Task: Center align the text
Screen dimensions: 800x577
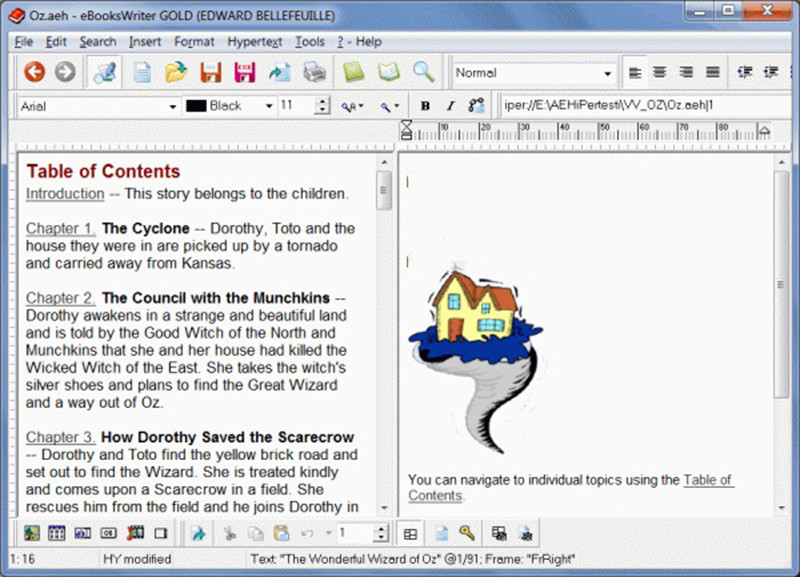Action: pyautogui.click(x=660, y=72)
